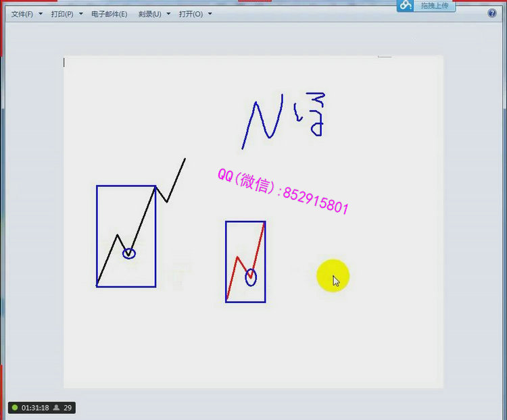This screenshot has width=507, height=420.
Task: Click the pink QQ watermark text
Action: click(x=283, y=190)
